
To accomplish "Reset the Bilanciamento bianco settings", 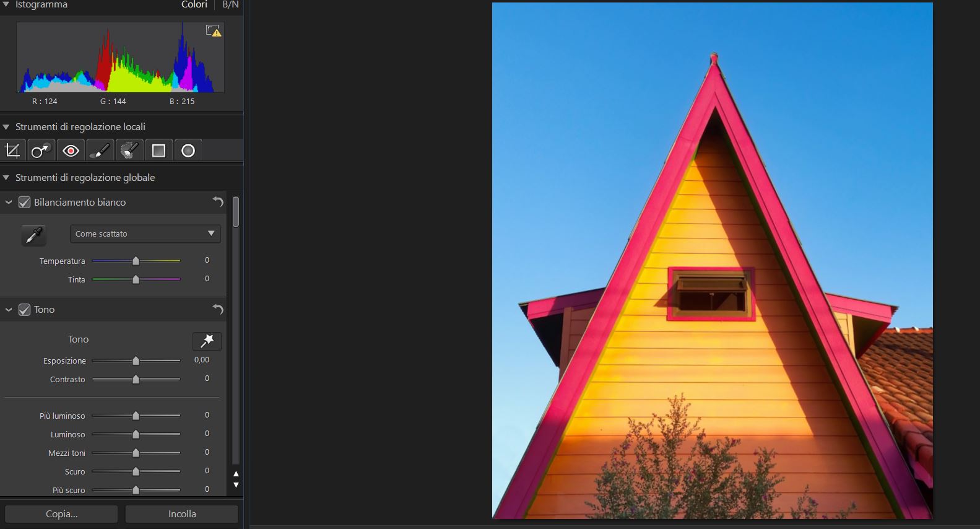I will pyautogui.click(x=217, y=202).
